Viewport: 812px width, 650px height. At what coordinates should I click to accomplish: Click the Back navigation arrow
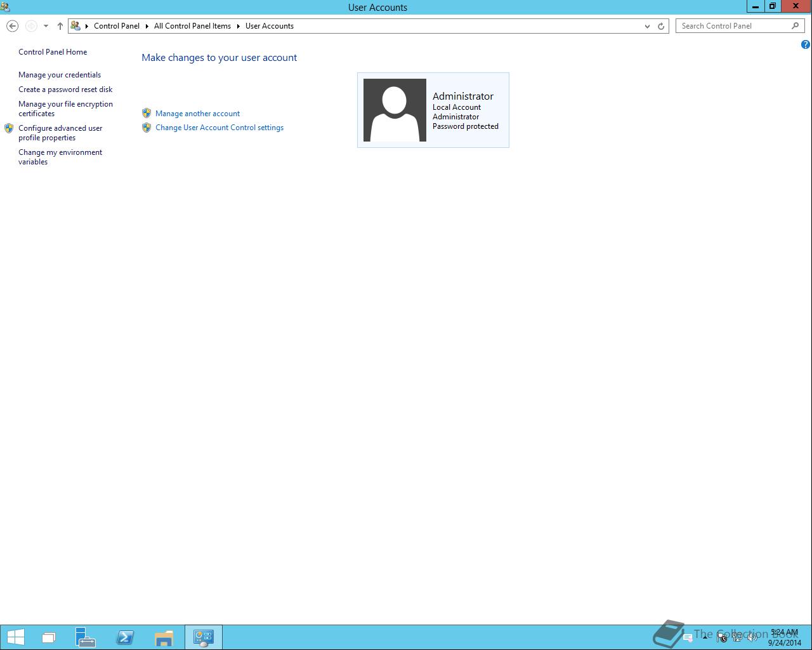click(x=12, y=26)
